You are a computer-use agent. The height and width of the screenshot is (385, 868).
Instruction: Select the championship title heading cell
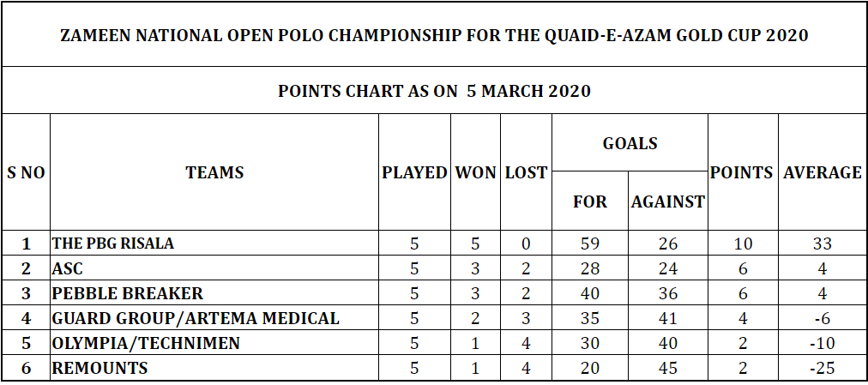tap(434, 35)
